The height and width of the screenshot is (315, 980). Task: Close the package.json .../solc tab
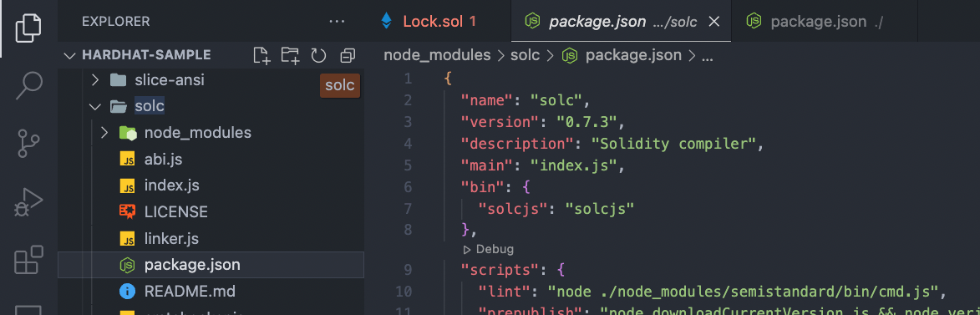coord(713,22)
